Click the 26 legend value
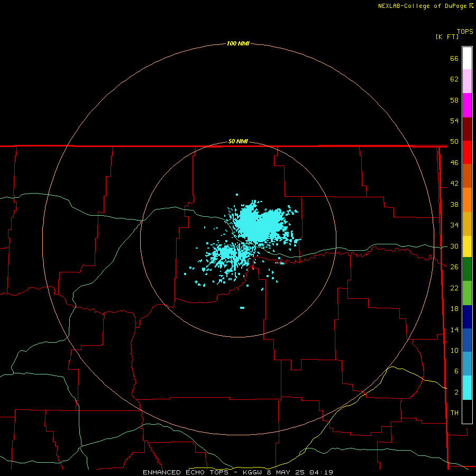The width and height of the screenshot is (476, 476). pos(454,267)
